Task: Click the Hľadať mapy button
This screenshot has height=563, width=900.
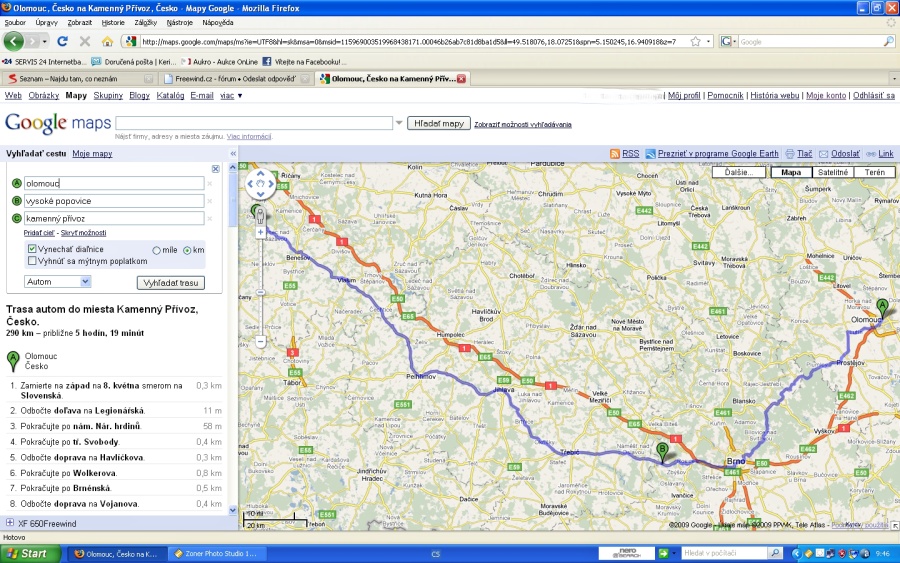Action: click(439, 123)
